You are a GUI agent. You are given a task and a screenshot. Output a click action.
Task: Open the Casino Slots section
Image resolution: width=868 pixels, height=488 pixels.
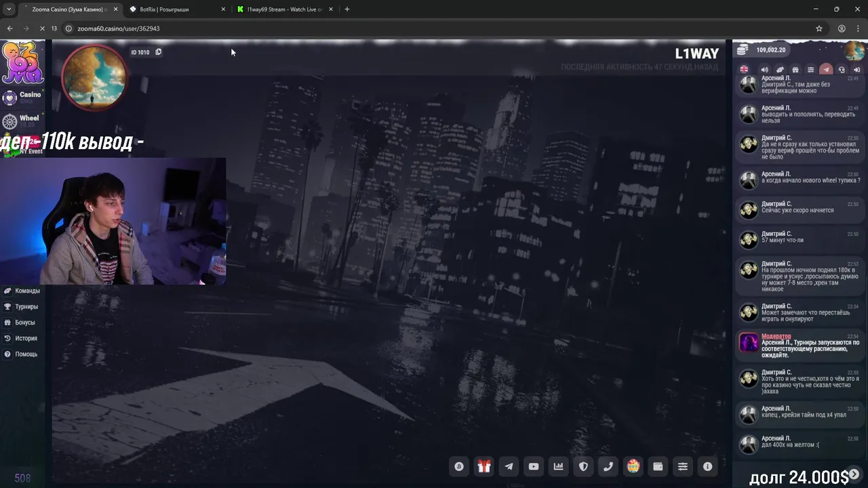(x=22, y=98)
